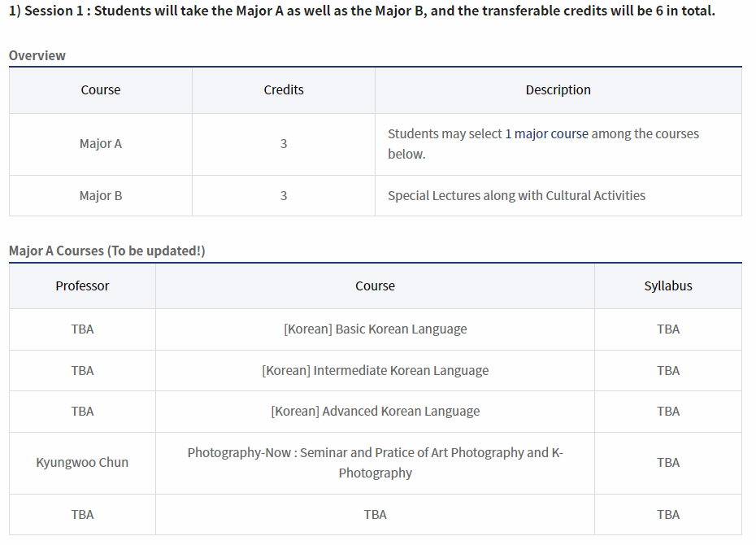Select the Advanced Korean Language course

[375, 412]
